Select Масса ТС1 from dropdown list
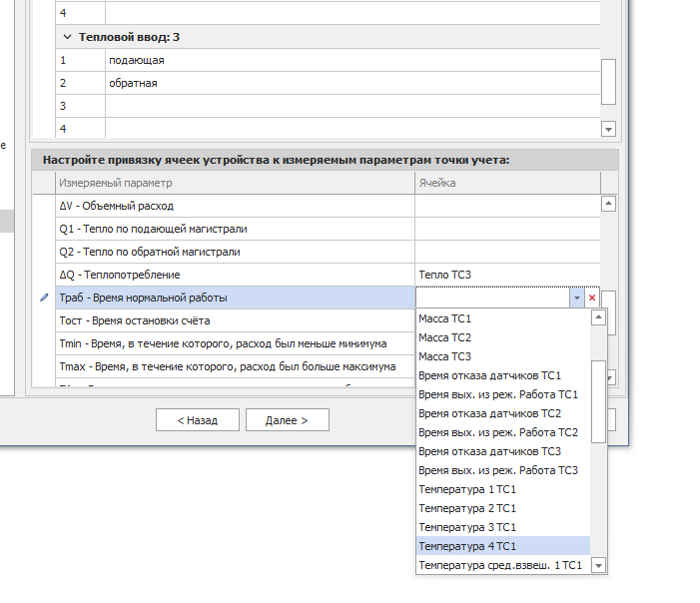The width and height of the screenshot is (700, 603). pyautogui.click(x=445, y=318)
